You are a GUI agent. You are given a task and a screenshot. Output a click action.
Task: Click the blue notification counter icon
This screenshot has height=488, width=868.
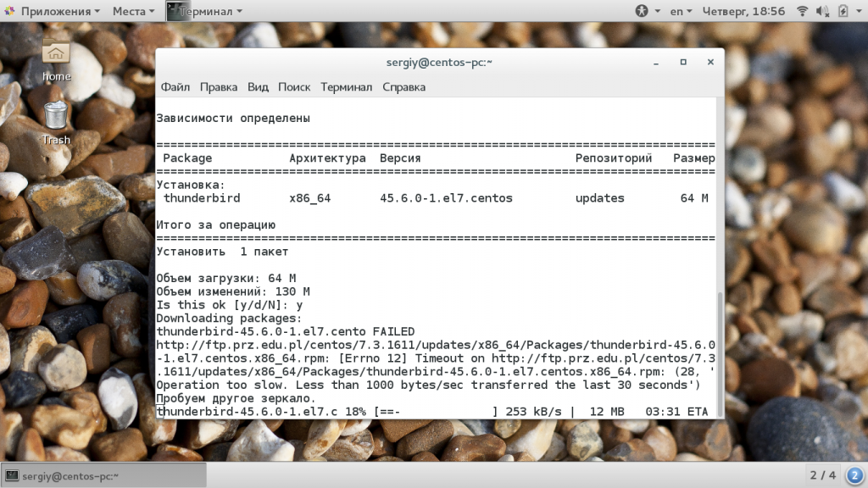(854, 474)
